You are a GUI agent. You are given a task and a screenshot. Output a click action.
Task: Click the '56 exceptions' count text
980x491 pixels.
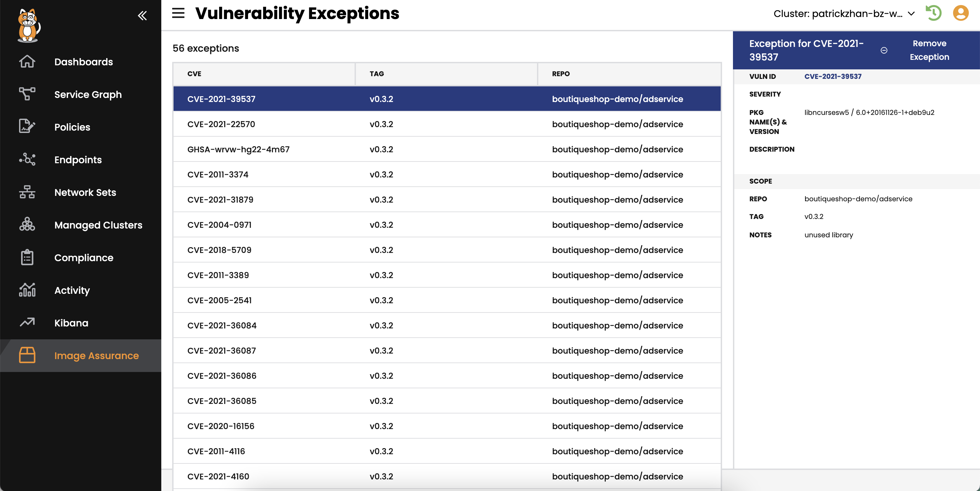coord(206,48)
